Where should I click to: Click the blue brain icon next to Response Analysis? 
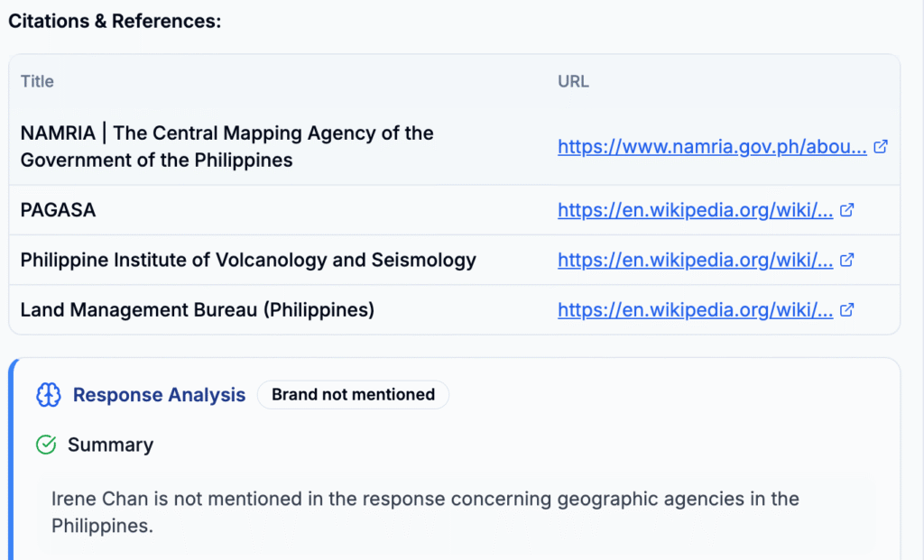tap(48, 394)
